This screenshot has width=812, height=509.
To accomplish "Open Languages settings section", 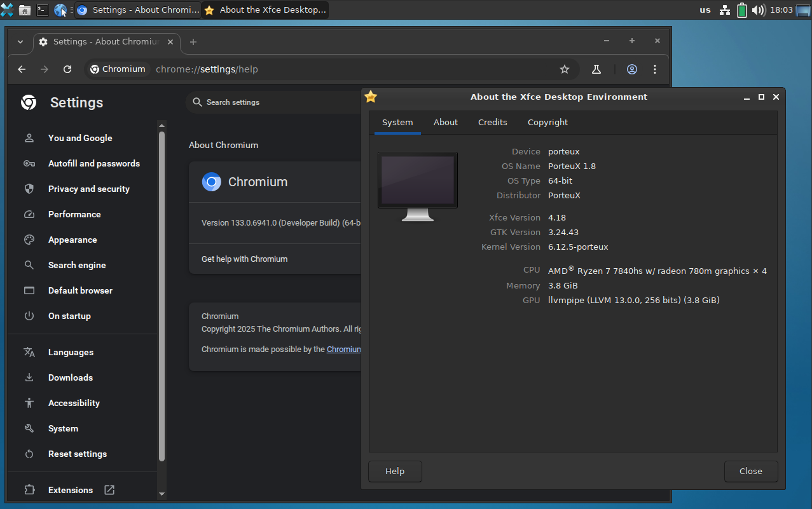I will click(71, 352).
